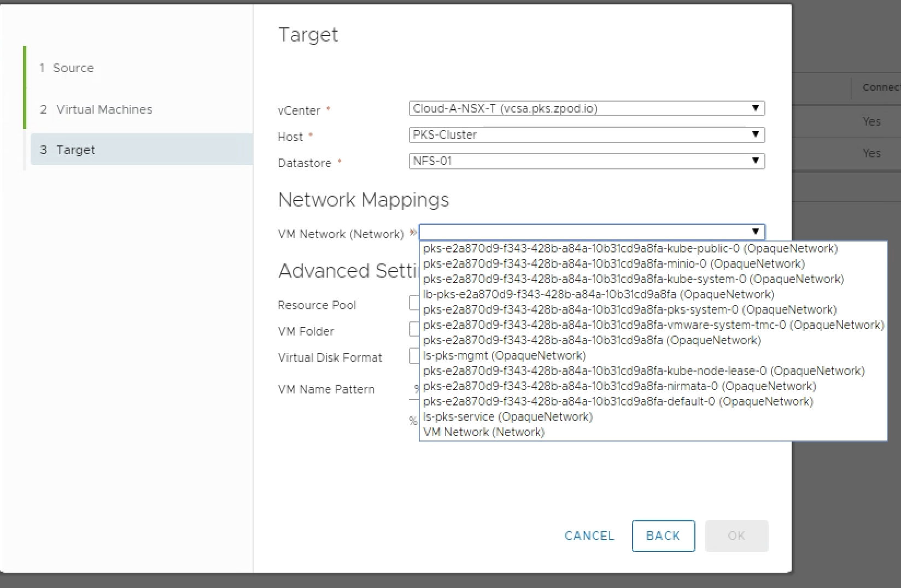Choose the minio-0 OpaqueNetwork option

tap(613, 264)
